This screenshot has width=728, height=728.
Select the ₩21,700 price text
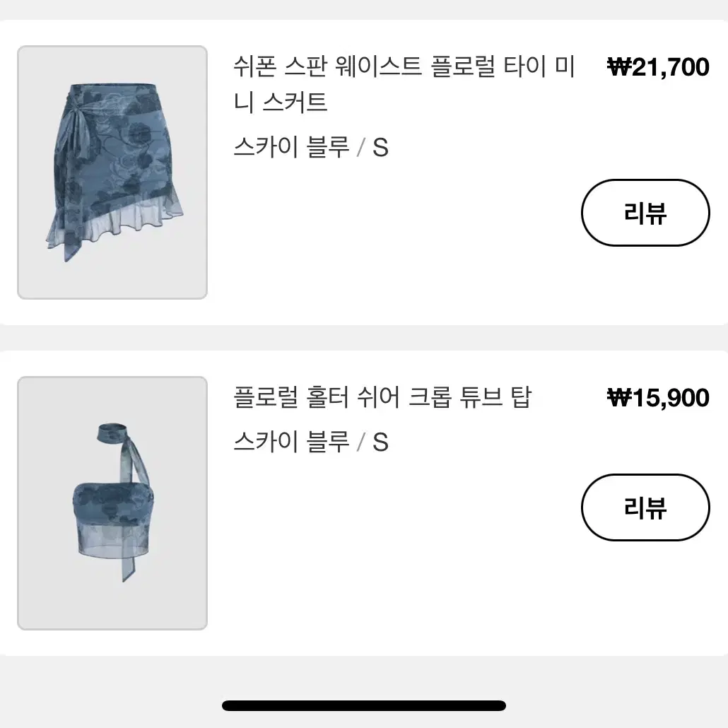[x=658, y=67]
